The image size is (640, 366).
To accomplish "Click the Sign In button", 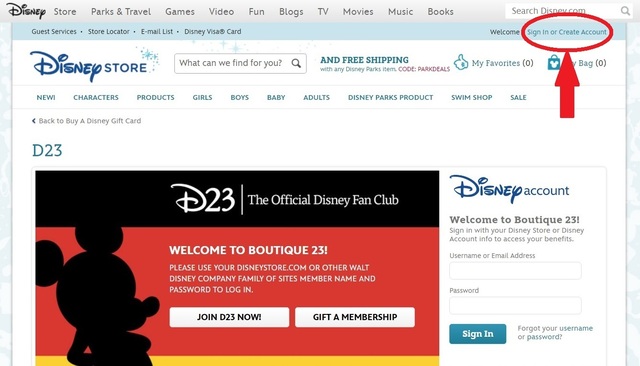I will click(478, 334).
